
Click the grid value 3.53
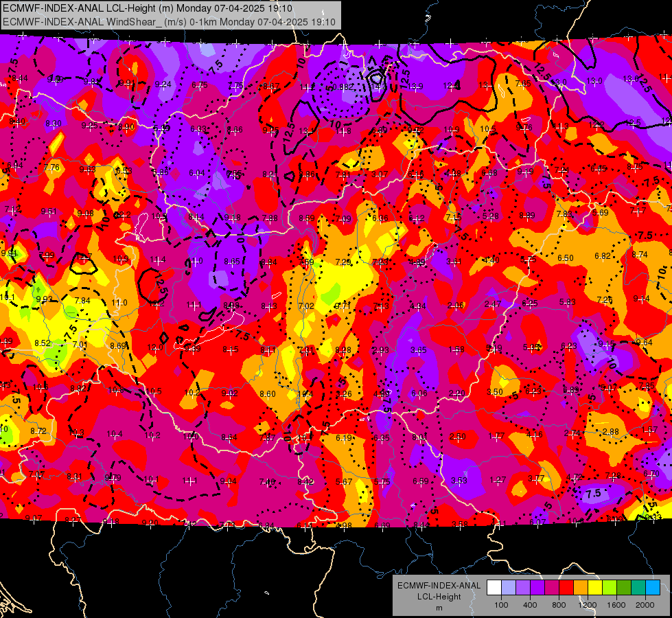[459, 481]
